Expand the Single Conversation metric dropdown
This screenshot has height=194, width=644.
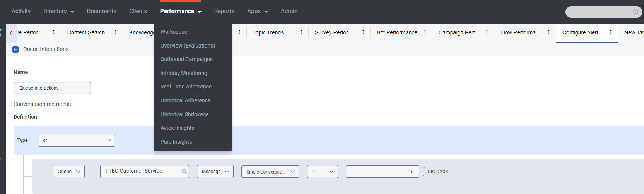[270, 172]
